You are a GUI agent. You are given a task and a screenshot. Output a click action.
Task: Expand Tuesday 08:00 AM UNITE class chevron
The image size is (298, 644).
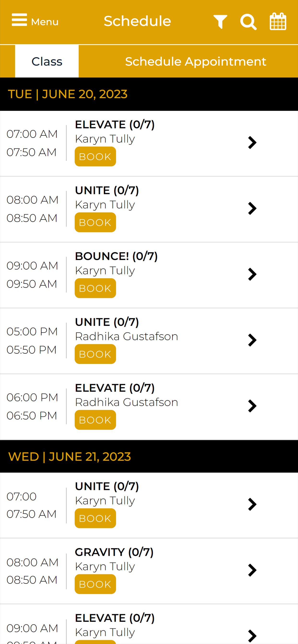[252, 208]
